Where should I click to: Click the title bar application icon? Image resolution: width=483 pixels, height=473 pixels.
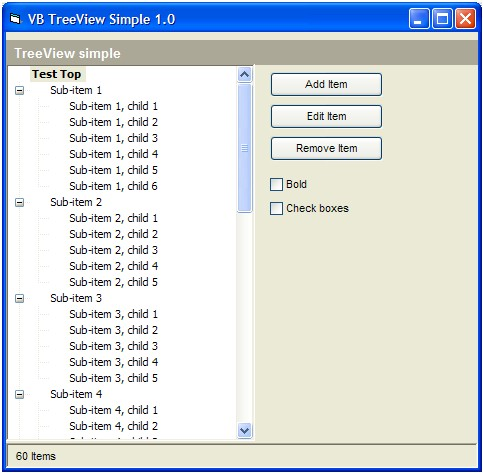point(15,19)
